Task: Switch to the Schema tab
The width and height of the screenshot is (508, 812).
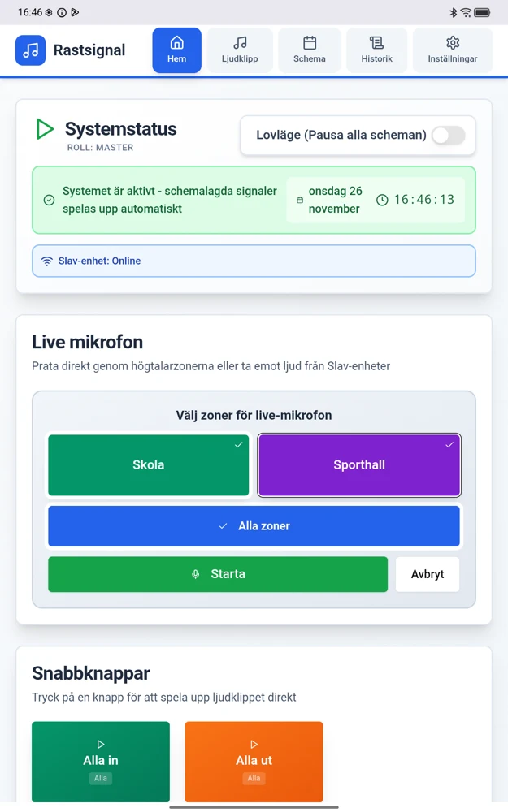Action: pos(310,50)
